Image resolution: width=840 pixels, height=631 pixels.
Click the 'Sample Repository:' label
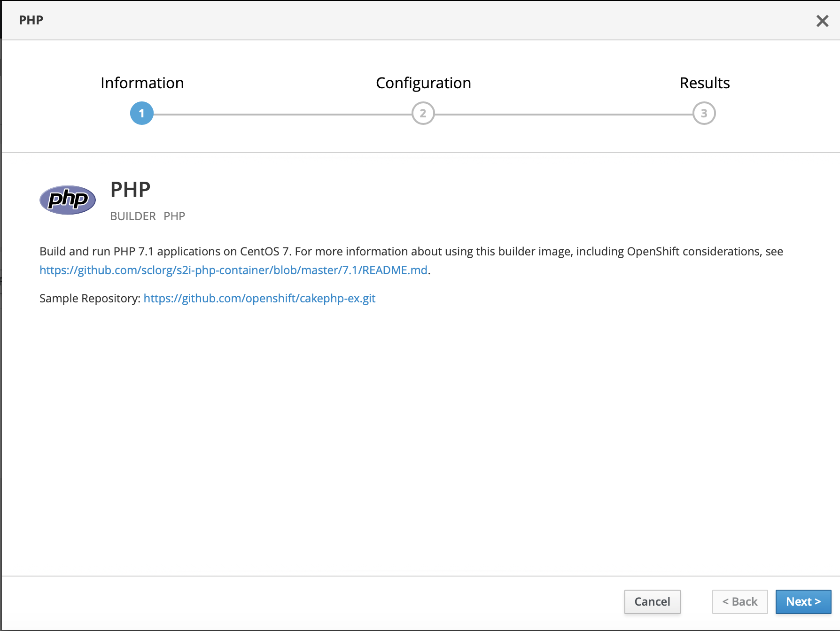pyautogui.click(x=90, y=299)
